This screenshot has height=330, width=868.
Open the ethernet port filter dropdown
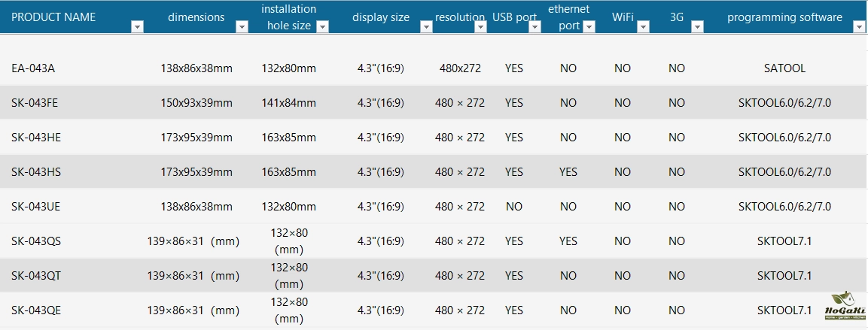[x=589, y=27]
